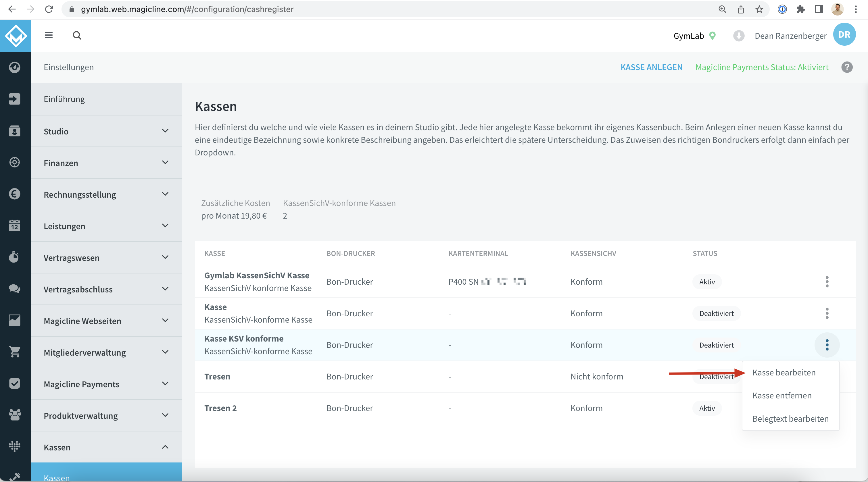Open the member card sidebar icon

(x=14, y=131)
